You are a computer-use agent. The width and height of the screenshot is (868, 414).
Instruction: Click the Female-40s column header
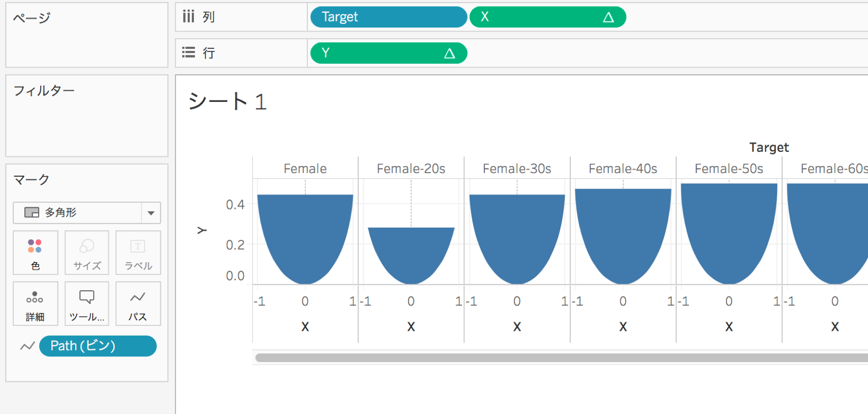(623, 169)
